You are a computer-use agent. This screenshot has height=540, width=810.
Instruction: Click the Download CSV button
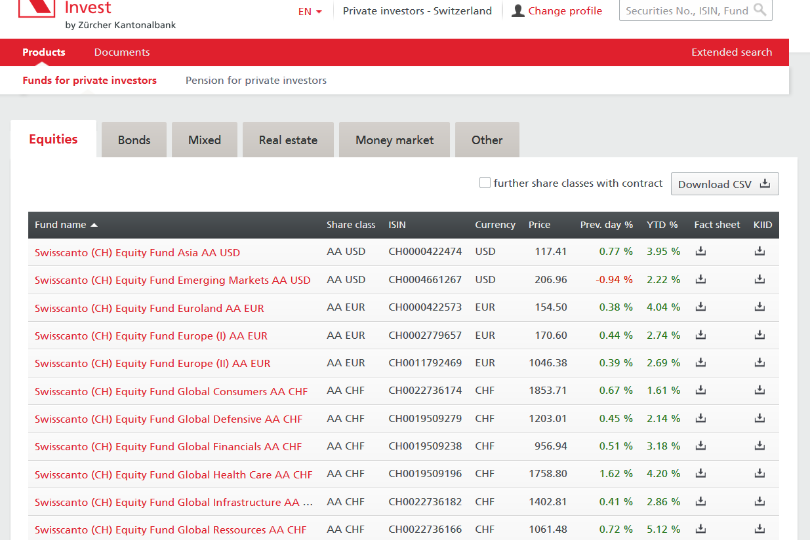725,184
